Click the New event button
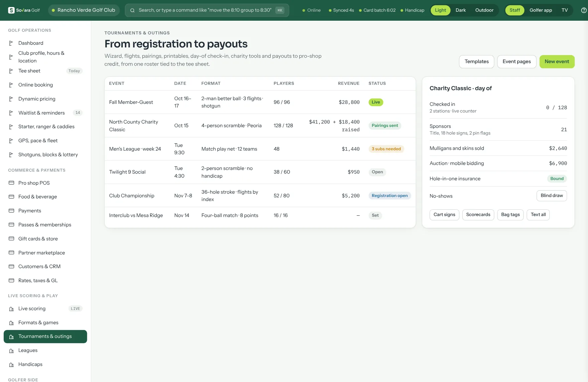Viewport: 588px width, 382px height. [x=557, y=62]
